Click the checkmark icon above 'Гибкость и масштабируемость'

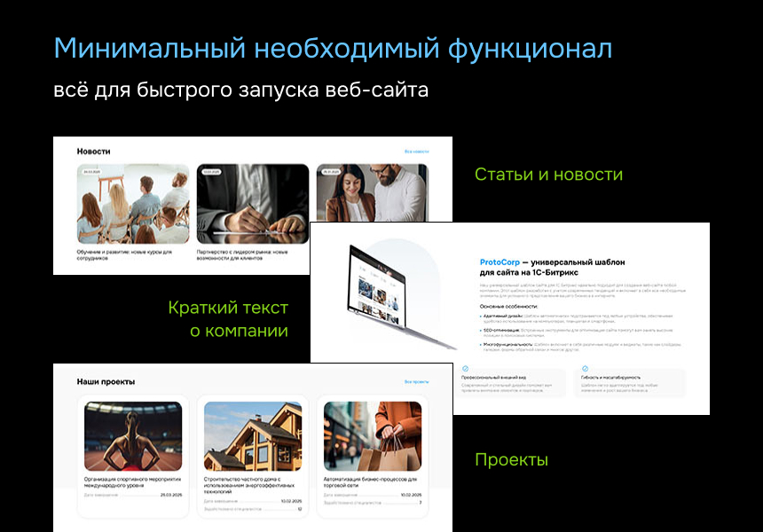(x=585, y=368)
